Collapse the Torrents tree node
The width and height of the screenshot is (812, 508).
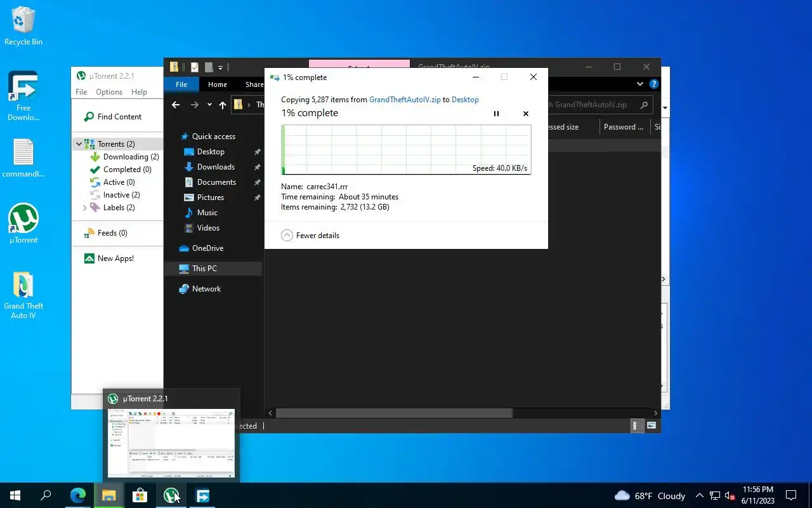pos(79,144)
